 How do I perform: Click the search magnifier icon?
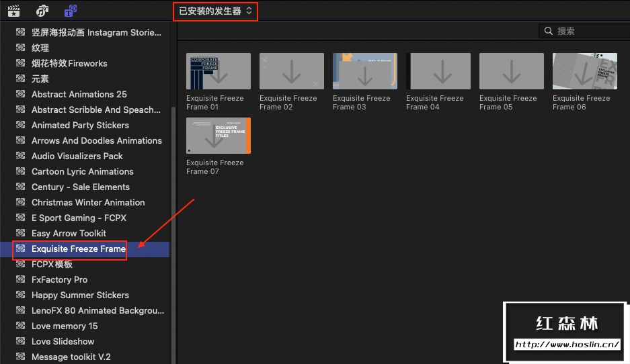pos(549,31)
